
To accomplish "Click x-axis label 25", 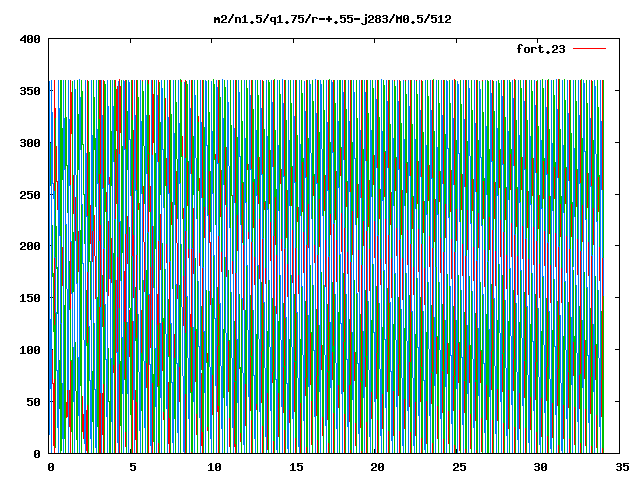I will pos(459,467).
